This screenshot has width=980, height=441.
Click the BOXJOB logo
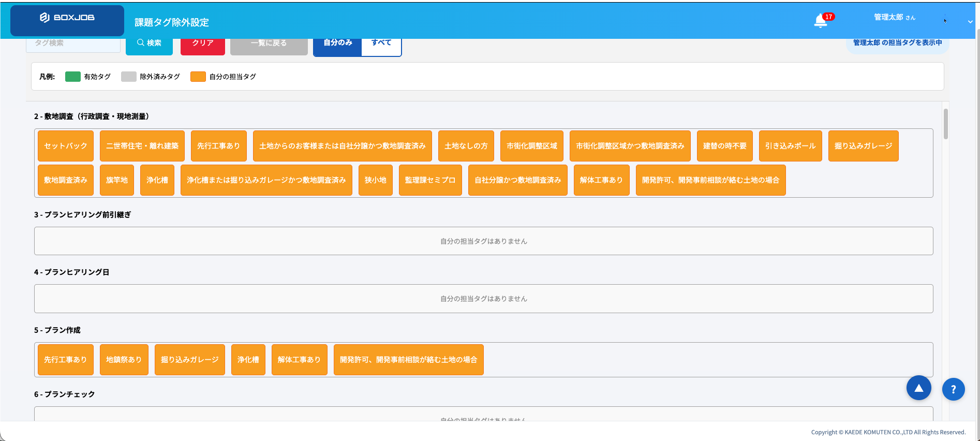pos(67,18)
